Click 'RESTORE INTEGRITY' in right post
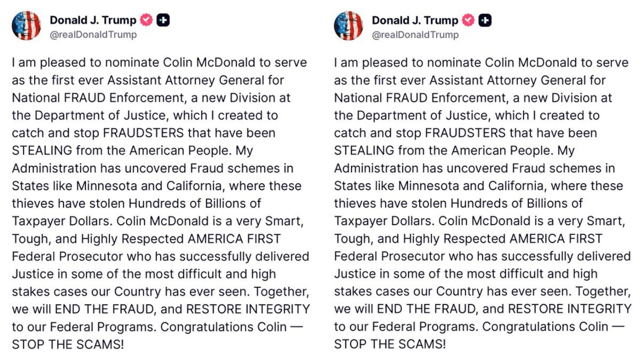 [x=570, y=309]
